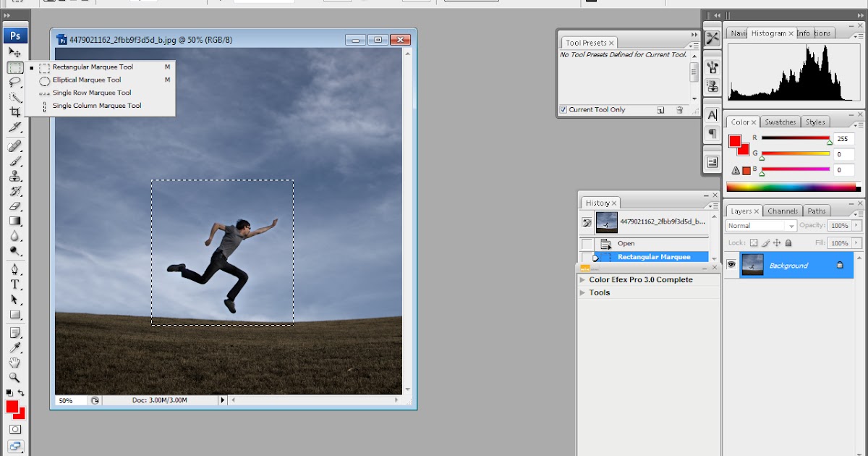868x456 pixels.
Task: Toggle lock image pixels brush icon
Action: (765, 243)
